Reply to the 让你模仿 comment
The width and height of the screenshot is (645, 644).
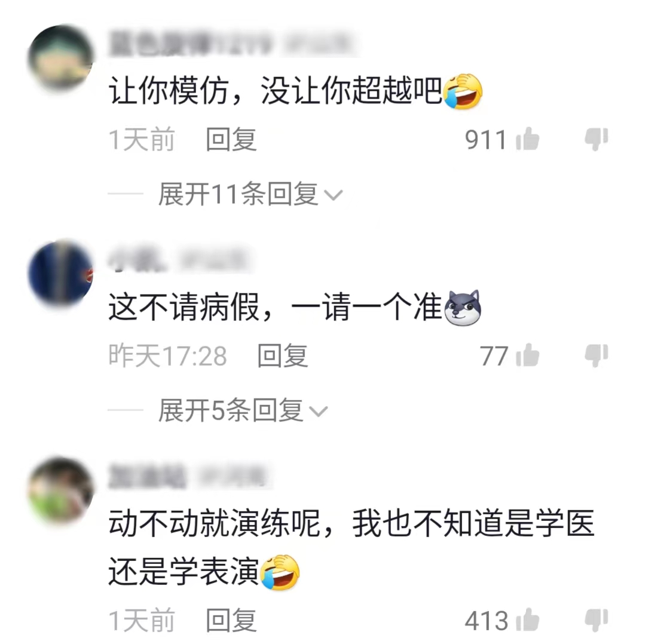231,139
